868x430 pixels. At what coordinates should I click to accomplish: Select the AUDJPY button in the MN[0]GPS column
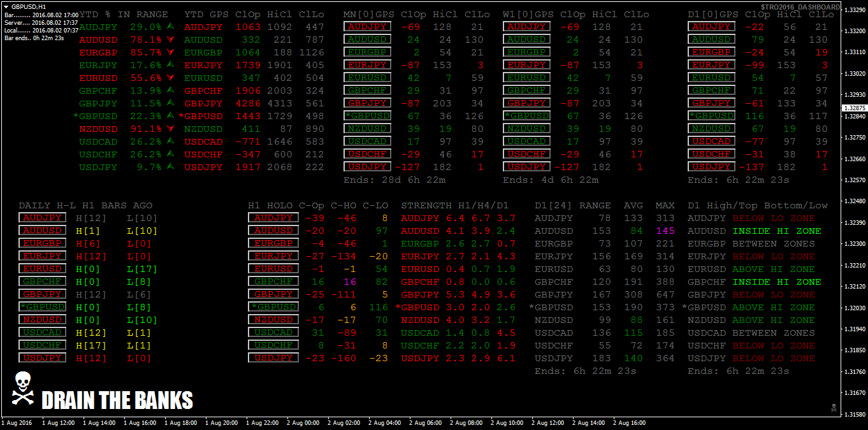pos(367,27)
